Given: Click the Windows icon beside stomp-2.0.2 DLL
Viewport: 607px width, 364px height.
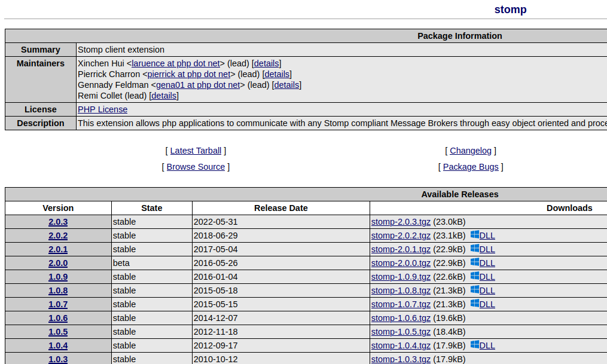Looking at the screenshot, I should (475, 235).
